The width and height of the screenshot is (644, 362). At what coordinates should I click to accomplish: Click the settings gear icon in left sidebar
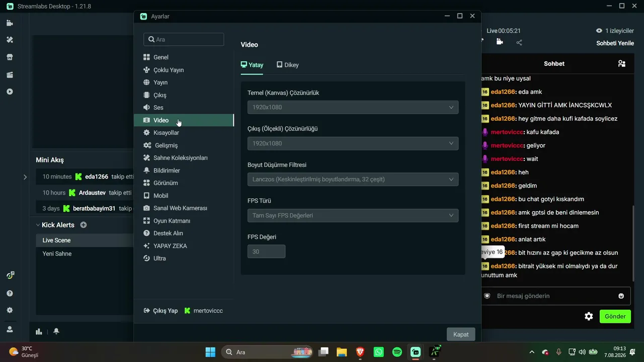point(10,311)
